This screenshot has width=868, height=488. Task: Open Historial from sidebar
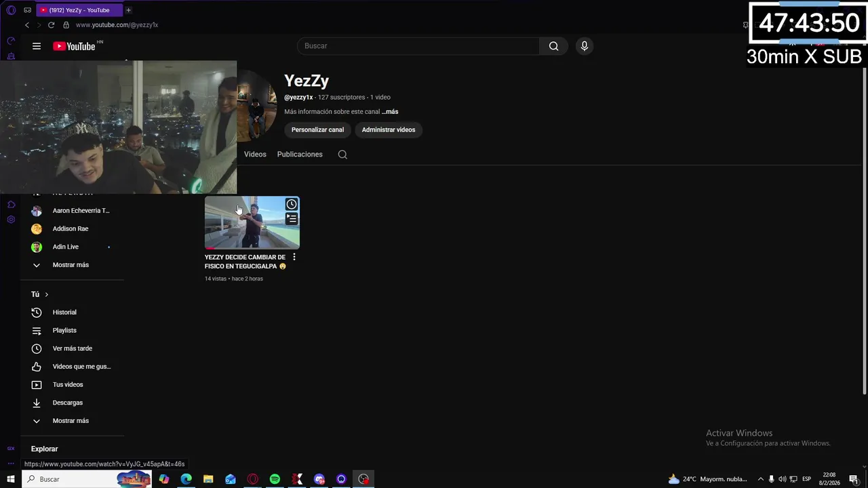coord(72,312)
